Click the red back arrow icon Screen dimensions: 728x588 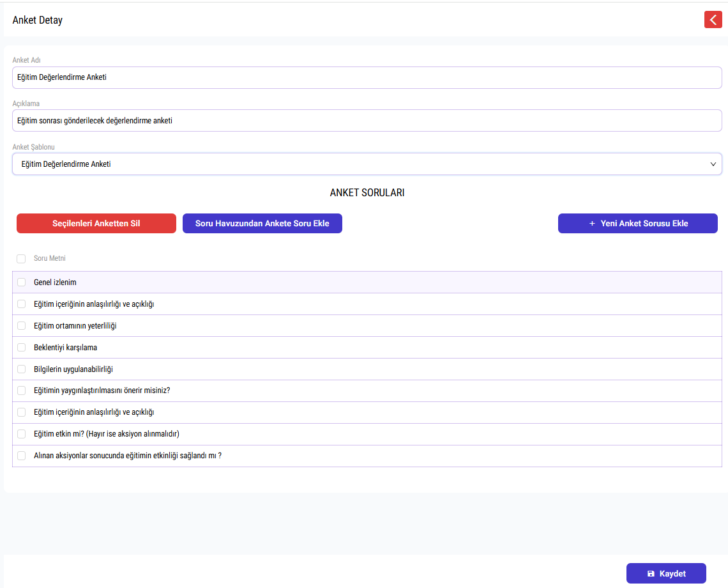(x=713, y=20)
